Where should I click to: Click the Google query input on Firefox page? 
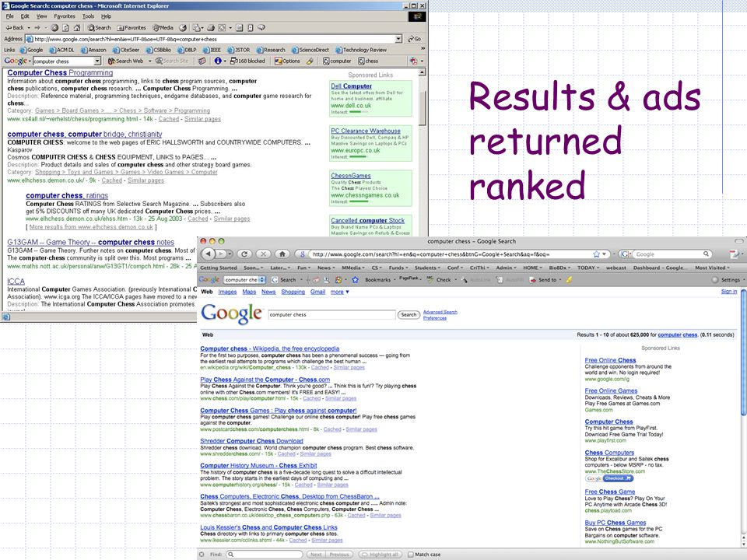[331, 315]
